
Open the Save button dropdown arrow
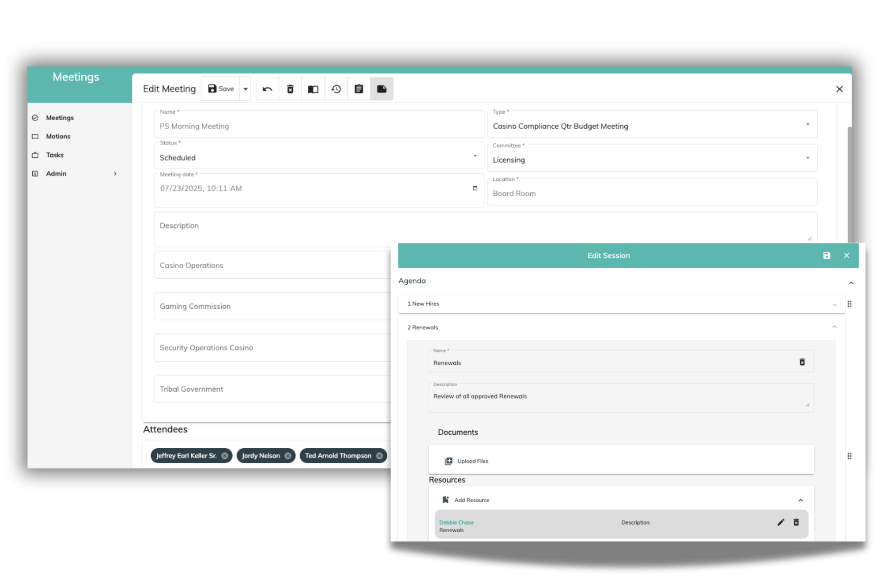(245, 89)
